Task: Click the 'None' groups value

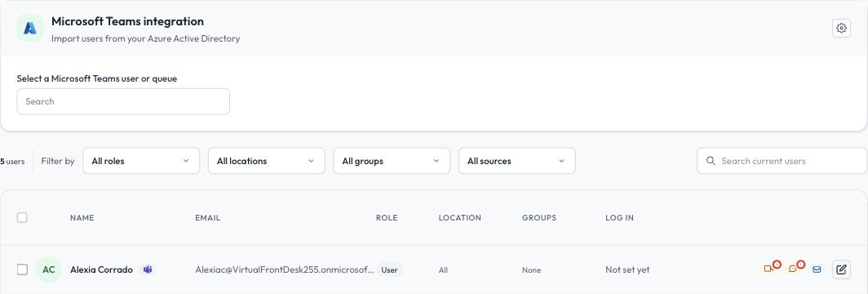Action: coord(531,270)
